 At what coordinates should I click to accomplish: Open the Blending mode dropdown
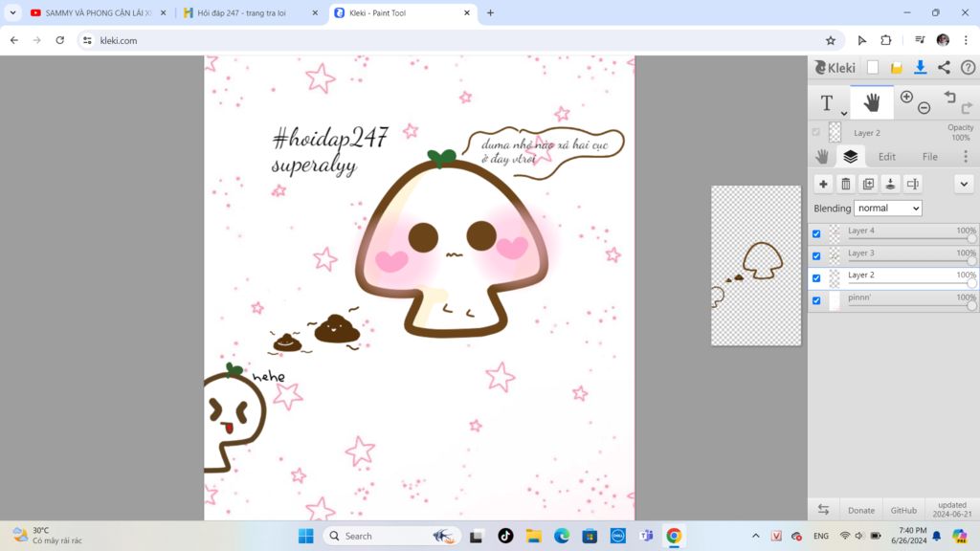pos(887,208)
